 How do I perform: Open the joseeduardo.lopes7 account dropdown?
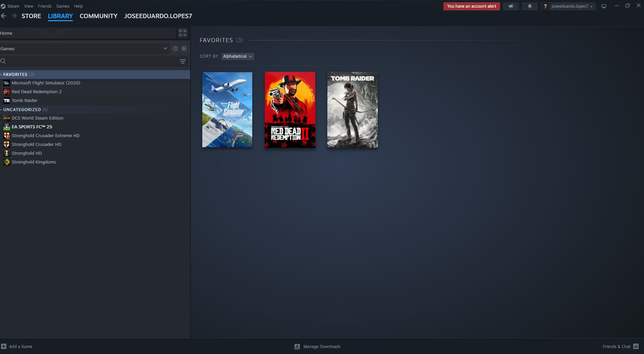click(572, 6)
